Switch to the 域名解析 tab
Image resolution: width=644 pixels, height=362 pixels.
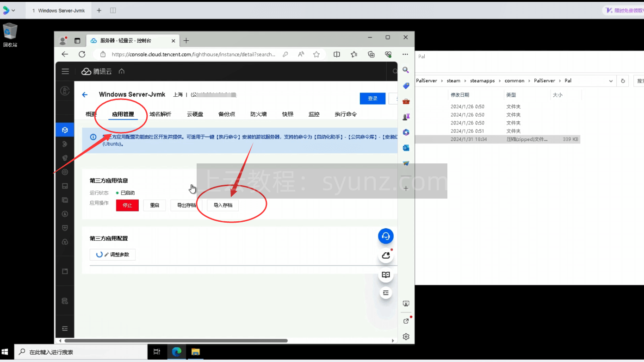coord(160,114)
